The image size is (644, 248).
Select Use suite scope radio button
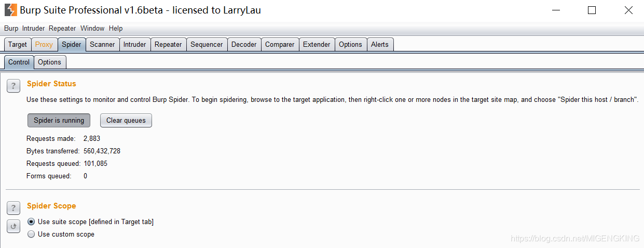point(31,222)
